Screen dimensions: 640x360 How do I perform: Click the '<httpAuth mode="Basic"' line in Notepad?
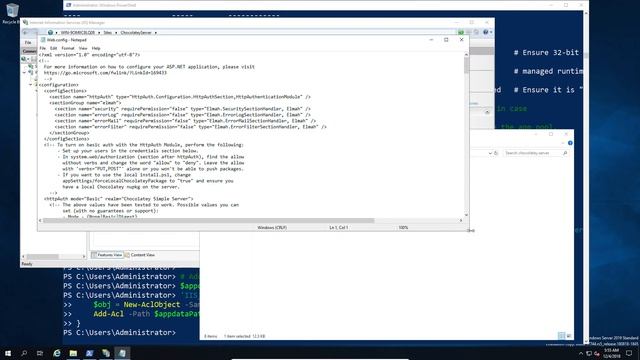pos(119,199)
